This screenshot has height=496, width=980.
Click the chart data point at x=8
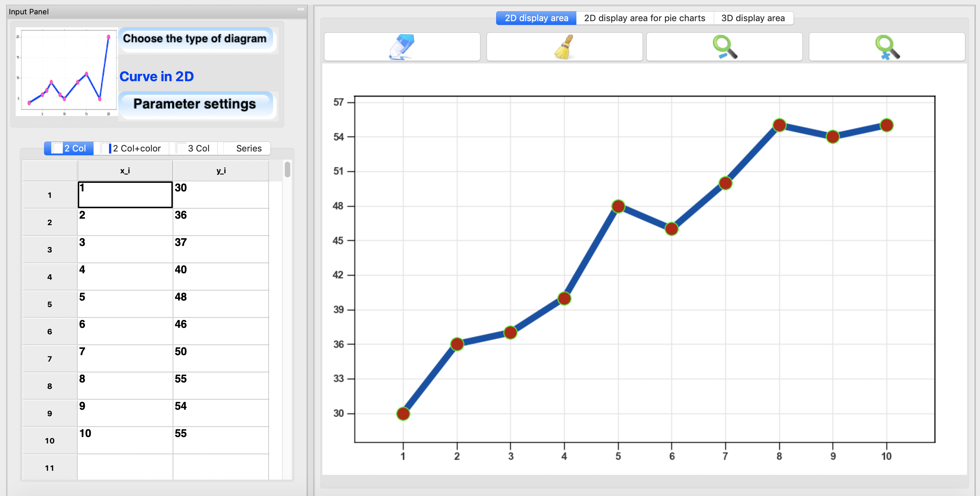[779, 125]
